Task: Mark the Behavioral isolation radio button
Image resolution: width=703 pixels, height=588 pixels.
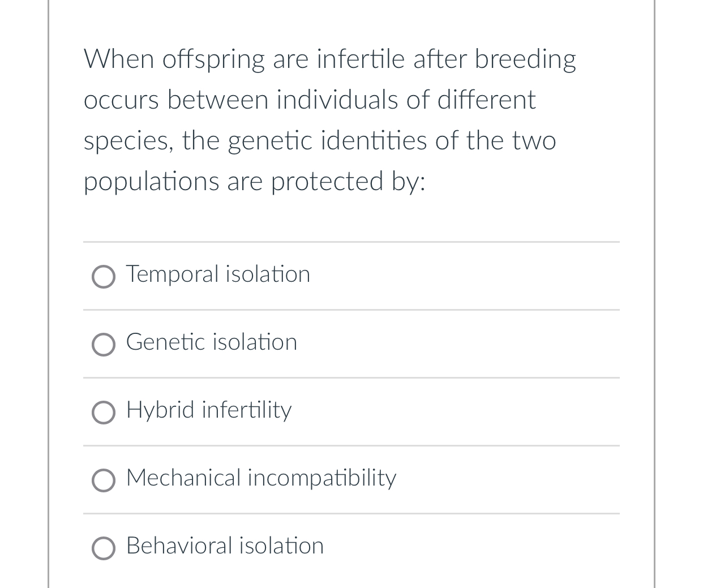Action: click(104, 548)
